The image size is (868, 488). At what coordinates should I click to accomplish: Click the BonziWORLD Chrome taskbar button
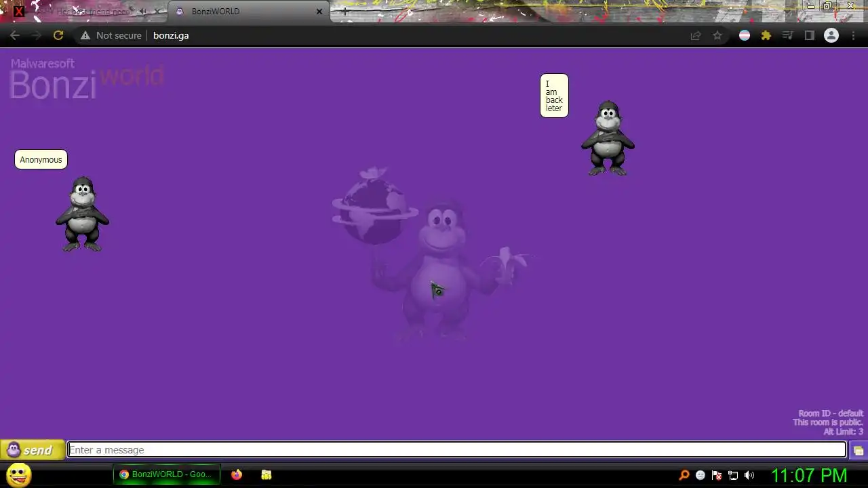pos(167,474)
